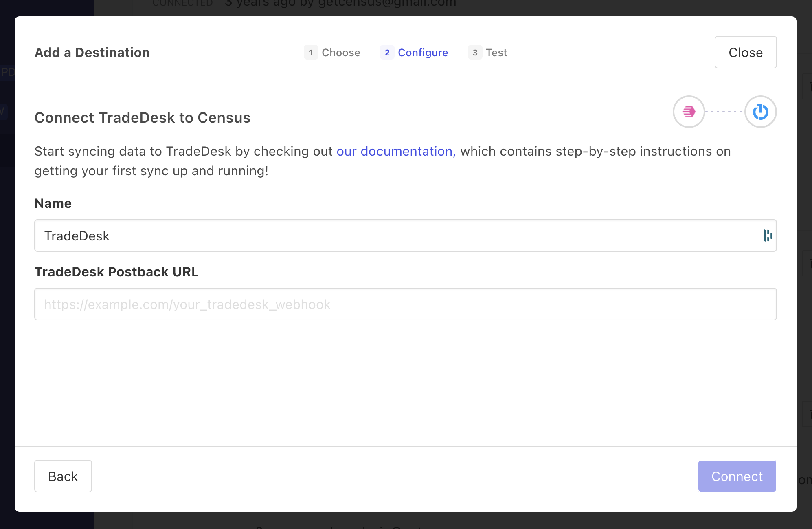Screen dimensions: 812x529
Task: Close the Add a Destination dialog
Action: coord(746,52)
